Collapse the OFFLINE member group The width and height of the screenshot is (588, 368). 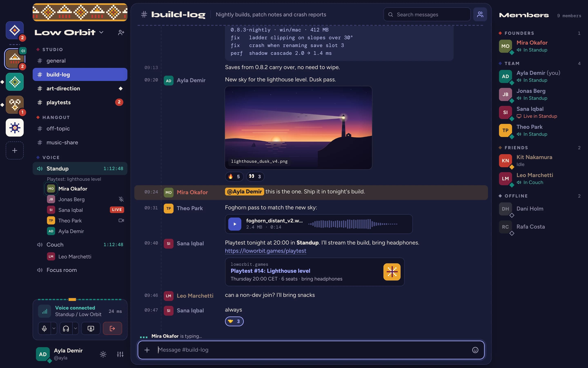point(513,196)
